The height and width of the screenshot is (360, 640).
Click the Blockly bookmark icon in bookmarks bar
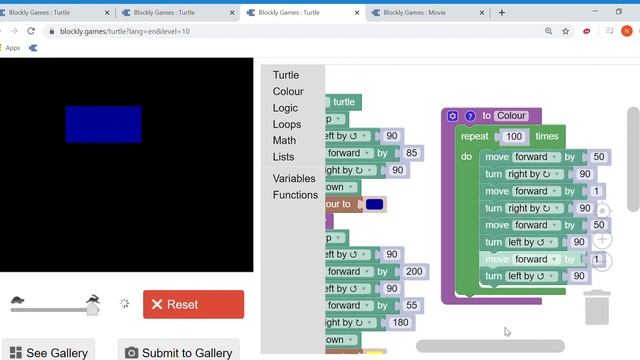pyautogui.click(x=33, y=48)
